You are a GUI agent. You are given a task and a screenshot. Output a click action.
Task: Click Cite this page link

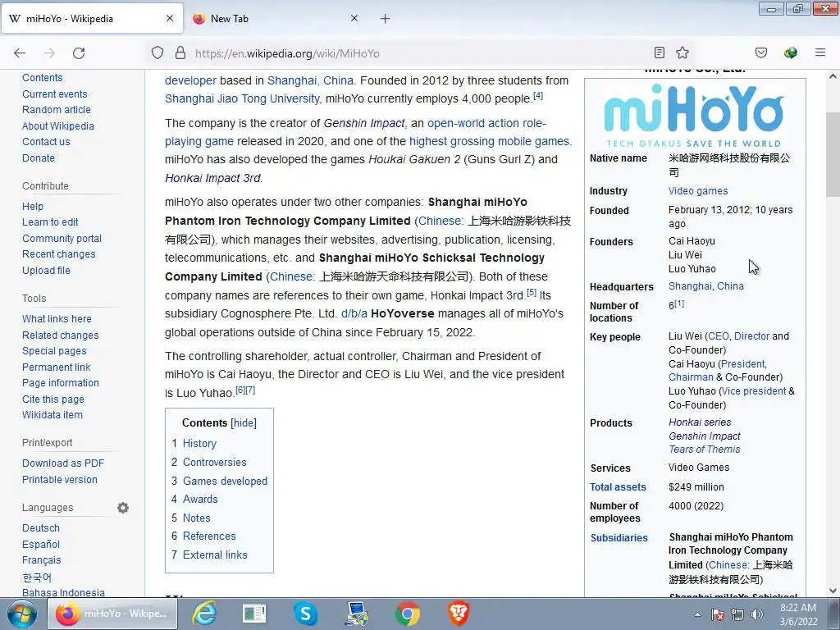pos(53,399)
